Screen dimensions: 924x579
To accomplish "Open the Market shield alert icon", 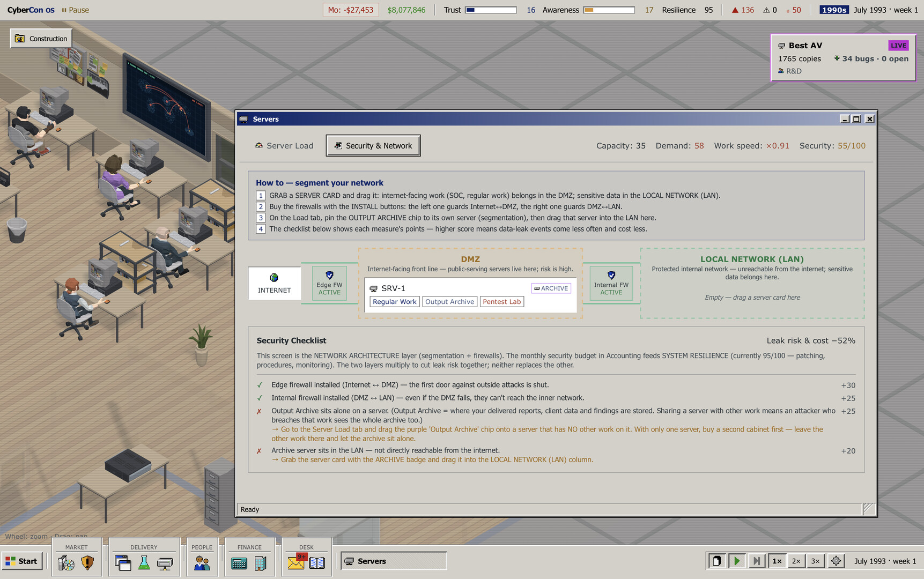I will [87, 562].
